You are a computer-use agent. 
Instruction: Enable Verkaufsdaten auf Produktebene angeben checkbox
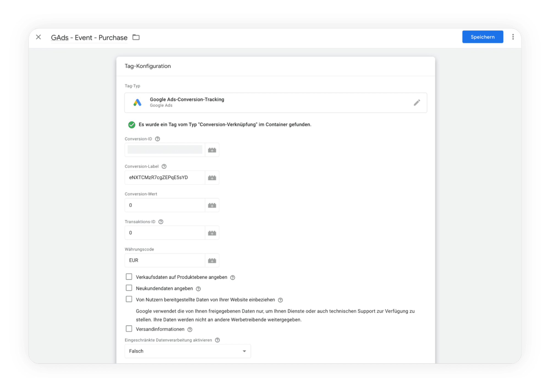[x=129, y=277]
